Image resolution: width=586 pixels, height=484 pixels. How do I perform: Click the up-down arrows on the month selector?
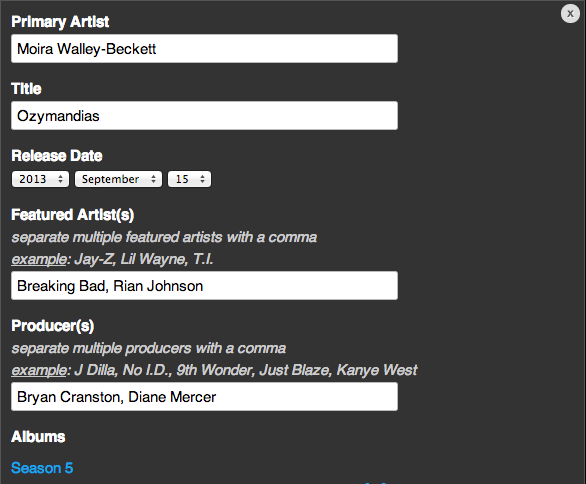point(153,179)
